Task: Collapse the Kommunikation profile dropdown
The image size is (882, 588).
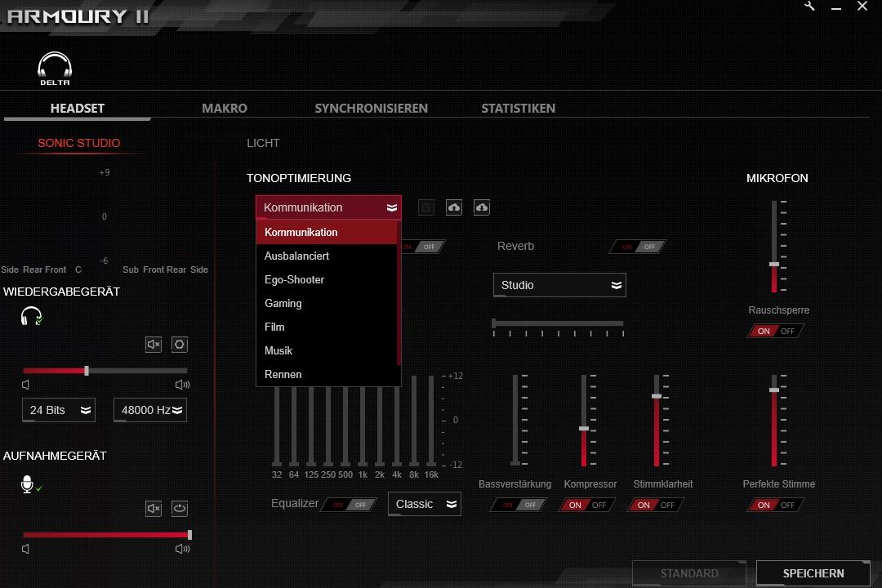Action: 328,207
